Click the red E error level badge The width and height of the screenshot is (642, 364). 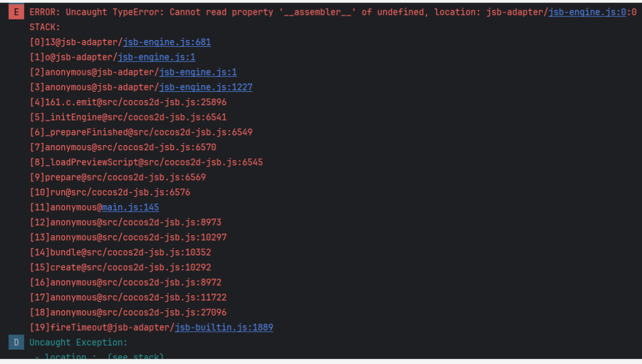click(x=16, y=12)
